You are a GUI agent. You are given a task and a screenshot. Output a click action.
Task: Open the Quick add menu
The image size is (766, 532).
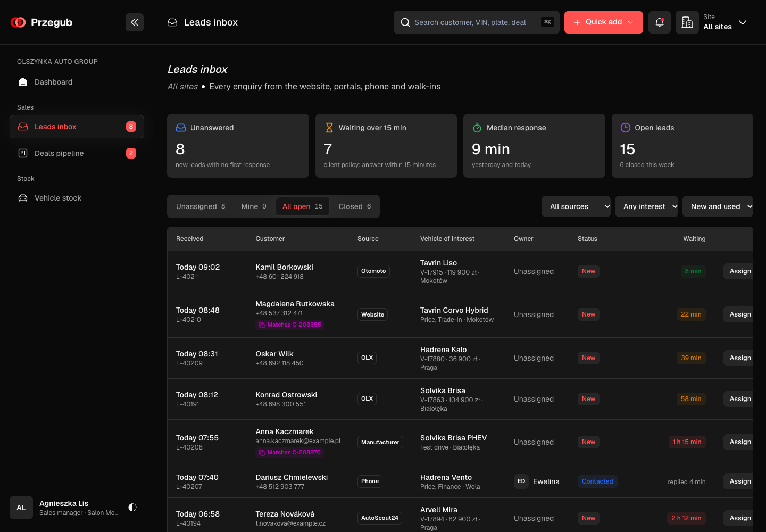point(604,22)
